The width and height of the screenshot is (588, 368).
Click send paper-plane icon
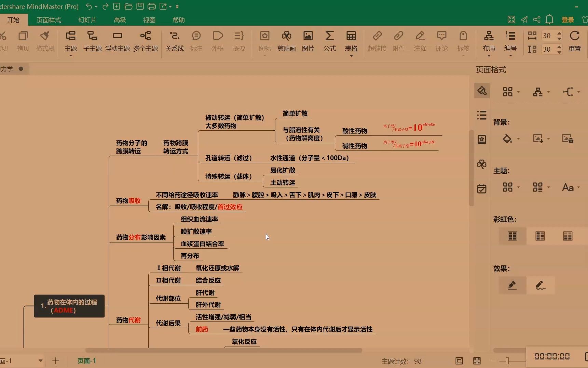[x=524, y=19]
